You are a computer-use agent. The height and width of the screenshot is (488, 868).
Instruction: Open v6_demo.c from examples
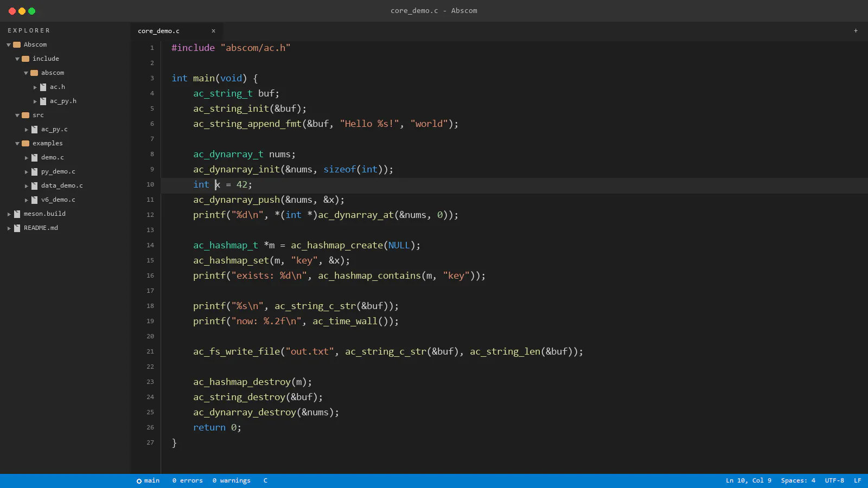coord(58,200)
